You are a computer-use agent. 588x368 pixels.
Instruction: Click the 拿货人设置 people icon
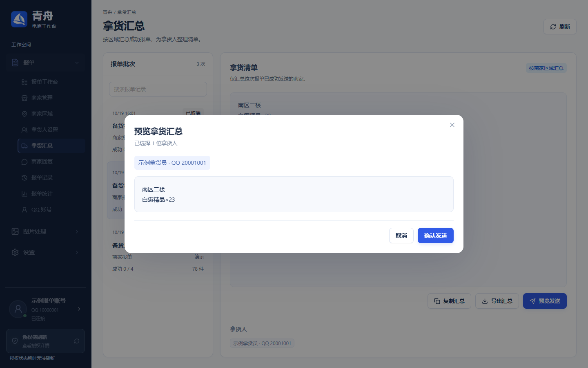(x=24, y=130)
